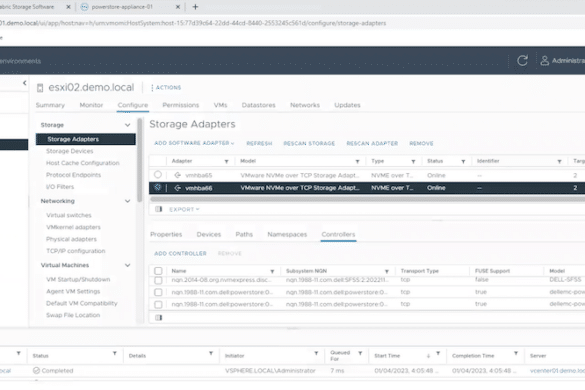Click column chooser icon beside EXPORT
This screenshot has width=585, height=390.
point(159,209)
